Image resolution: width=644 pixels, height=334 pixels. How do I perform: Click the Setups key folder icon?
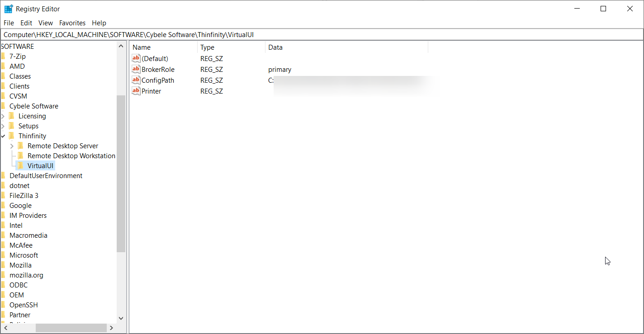click(x=12, y=126)
